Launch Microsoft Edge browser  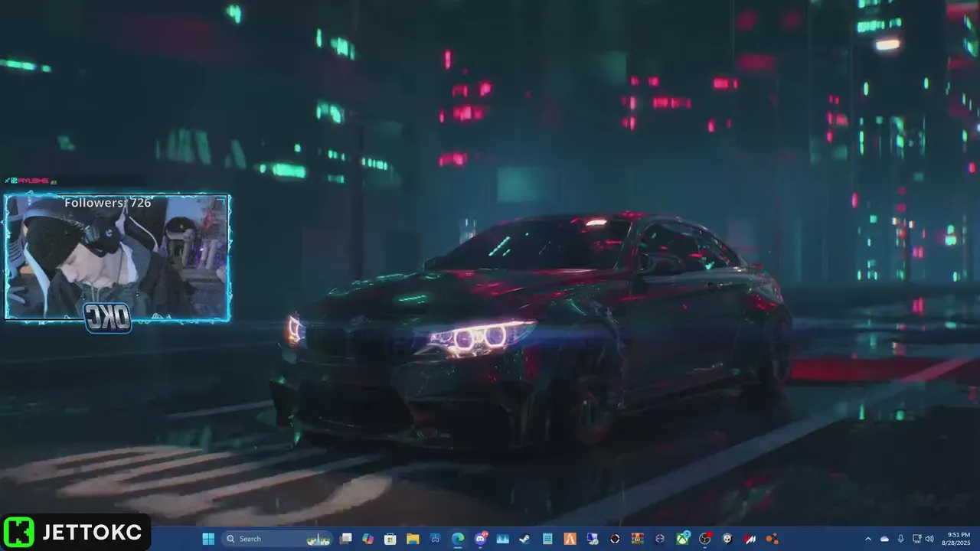pos(458,539)
